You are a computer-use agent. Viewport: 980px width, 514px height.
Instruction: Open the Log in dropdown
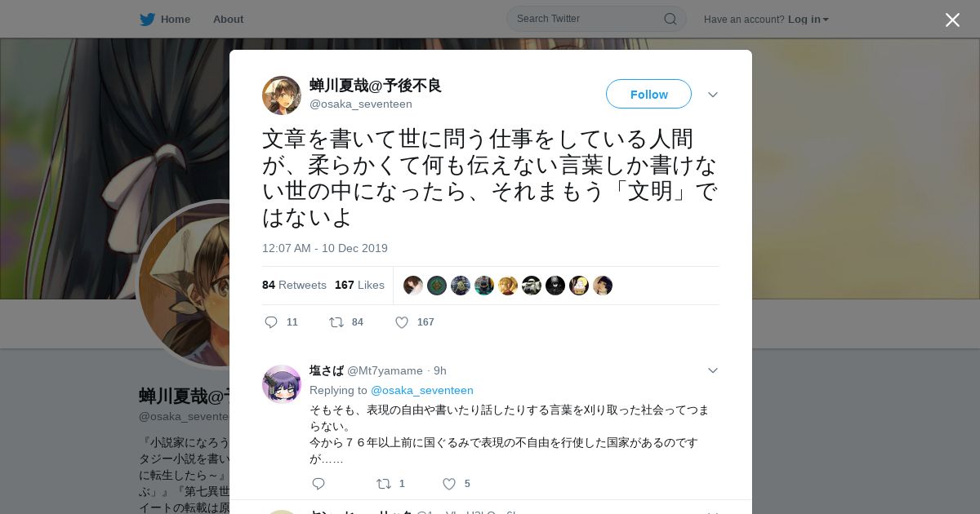click(x=808, y=19)
